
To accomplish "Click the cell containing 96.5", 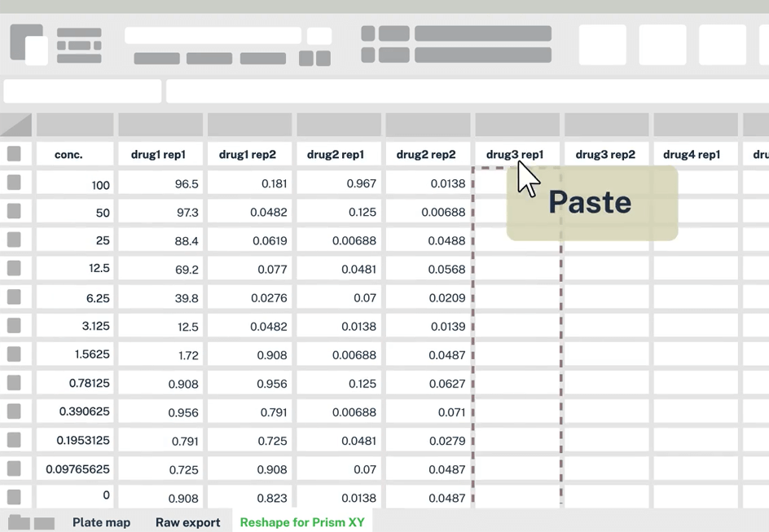I will pos(160,184).
